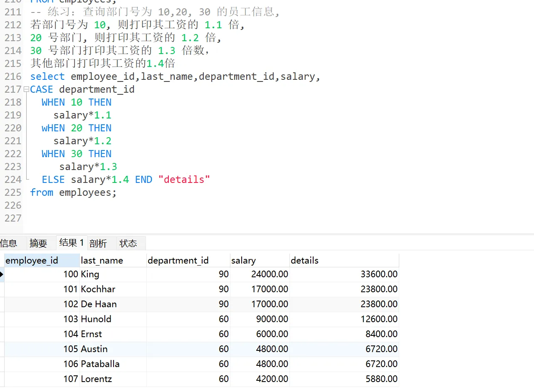Place cursor on line number 225

13,192
